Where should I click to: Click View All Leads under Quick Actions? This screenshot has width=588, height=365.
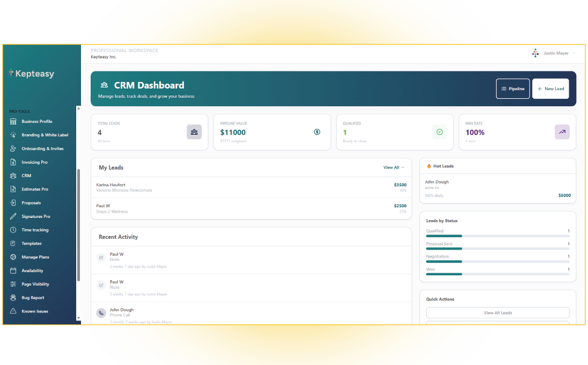[497, 312]
